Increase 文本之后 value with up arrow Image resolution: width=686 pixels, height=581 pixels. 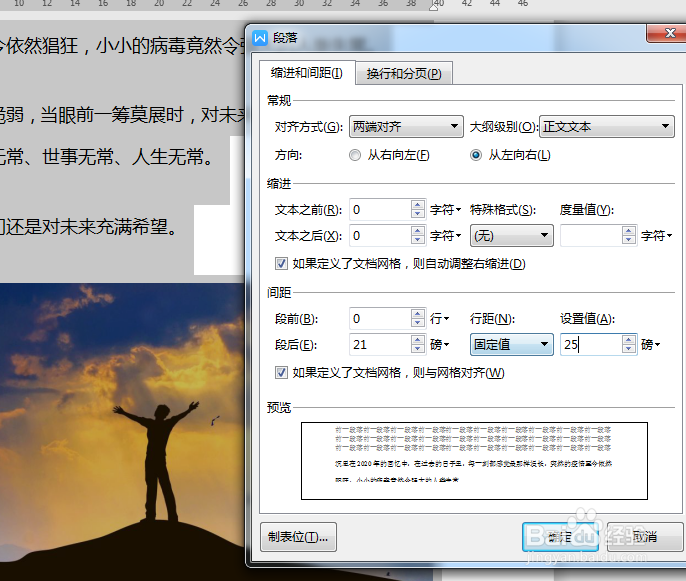(418, 231)
